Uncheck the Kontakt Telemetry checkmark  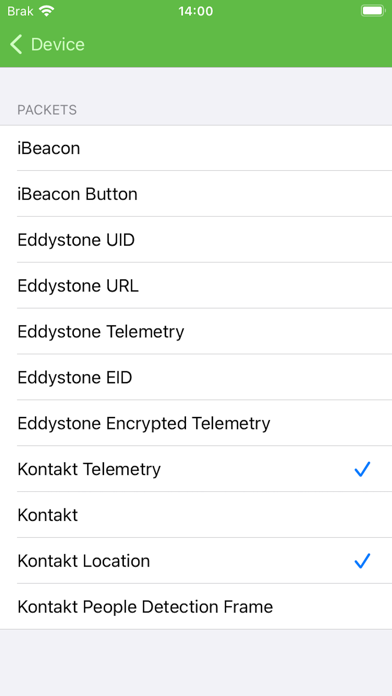(362, 469)
